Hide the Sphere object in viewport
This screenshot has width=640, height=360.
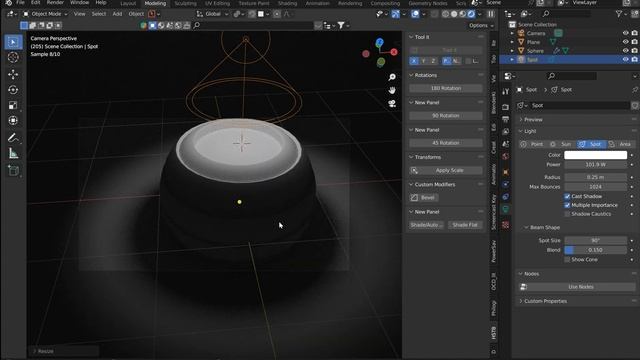pos(625,51)
